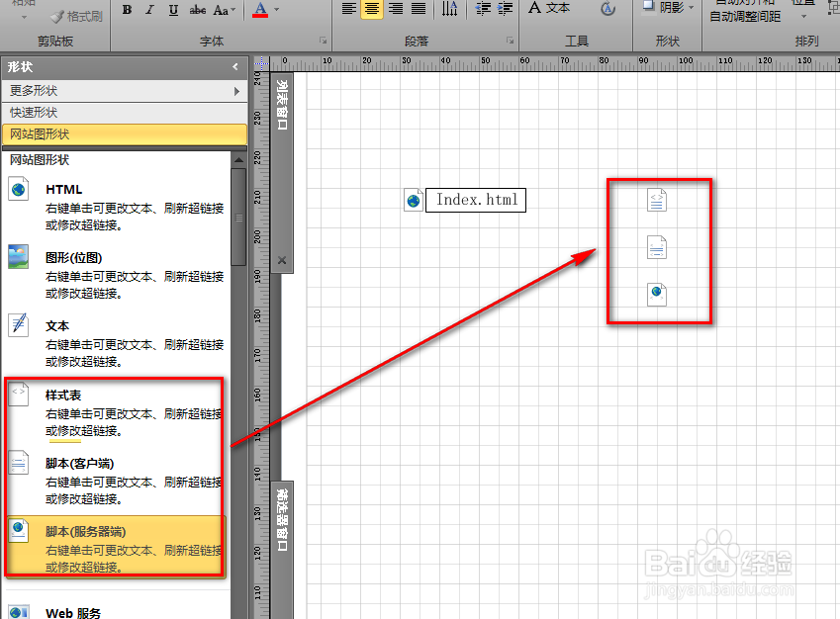This screenshot has height=619, width=840.
Task: Select the Text (文本) tool
Action: pyautogui.click(x=549, y=8)
